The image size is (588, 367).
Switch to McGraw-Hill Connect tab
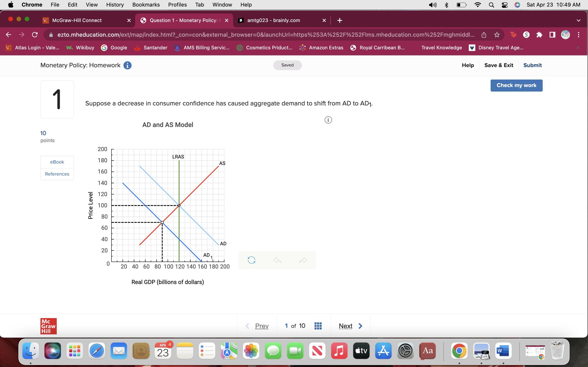tap(77, 20)
